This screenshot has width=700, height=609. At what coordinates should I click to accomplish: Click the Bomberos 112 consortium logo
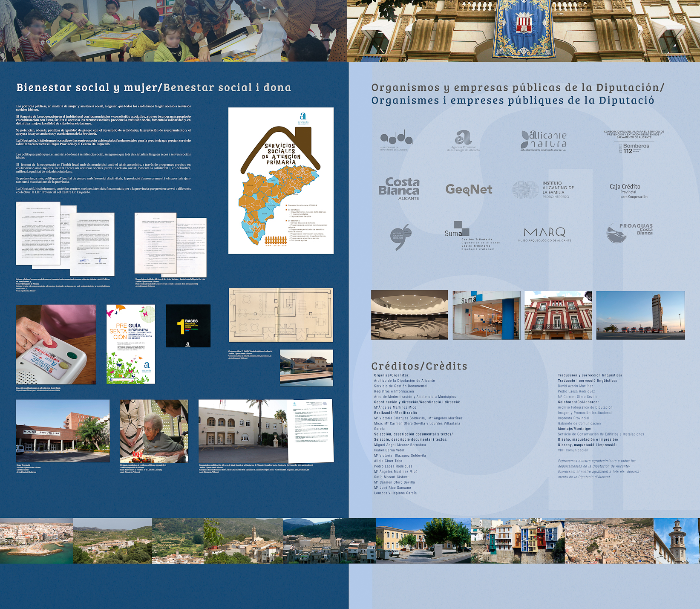click(x=634, y=141)
